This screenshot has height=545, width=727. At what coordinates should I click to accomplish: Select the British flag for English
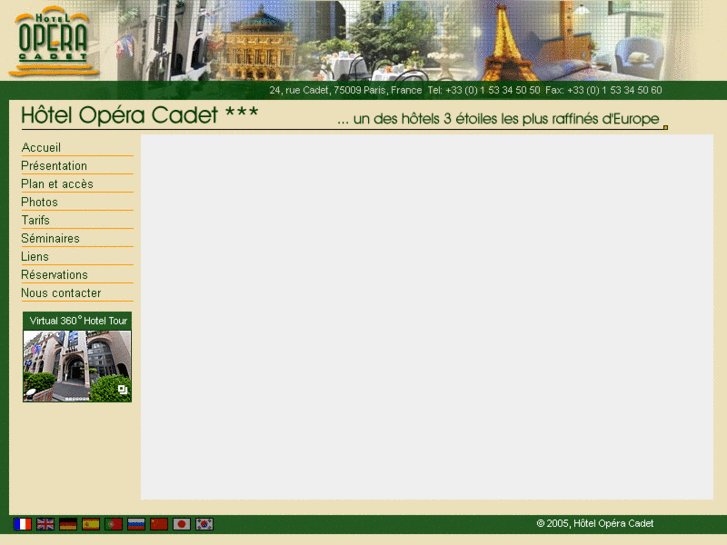tap(45, 524)
